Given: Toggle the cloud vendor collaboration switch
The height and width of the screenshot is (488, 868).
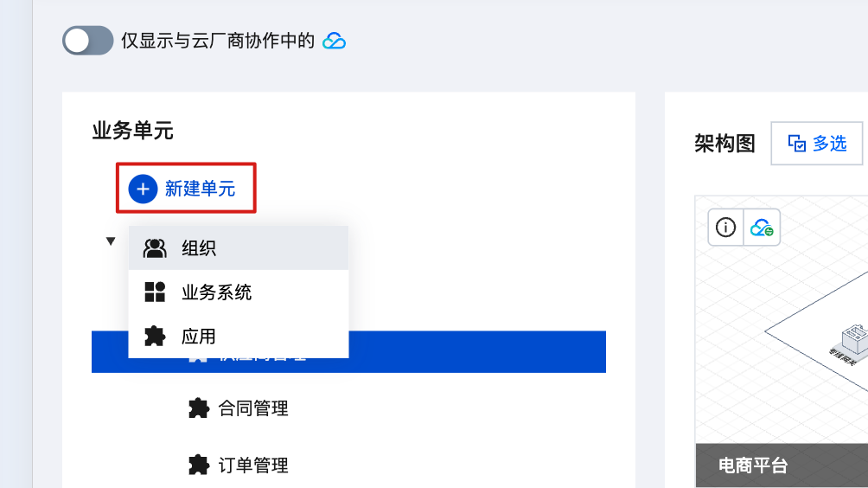Looking at the screenshot, I should [88, 41].
